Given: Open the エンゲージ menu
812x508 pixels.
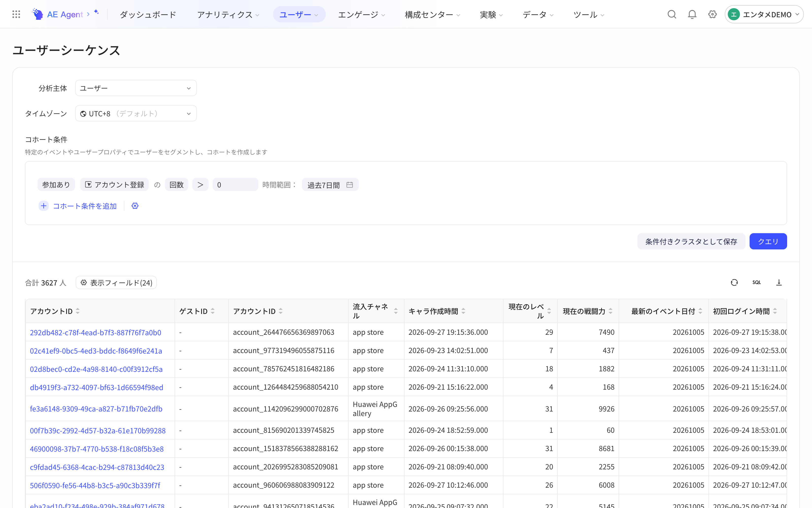Looking at the screenshot, I should pyautogui.click(x=362, y=14).
